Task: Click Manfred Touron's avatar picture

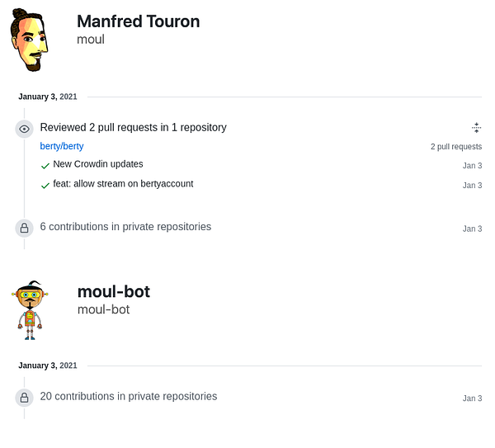Action: pos(30,40)
